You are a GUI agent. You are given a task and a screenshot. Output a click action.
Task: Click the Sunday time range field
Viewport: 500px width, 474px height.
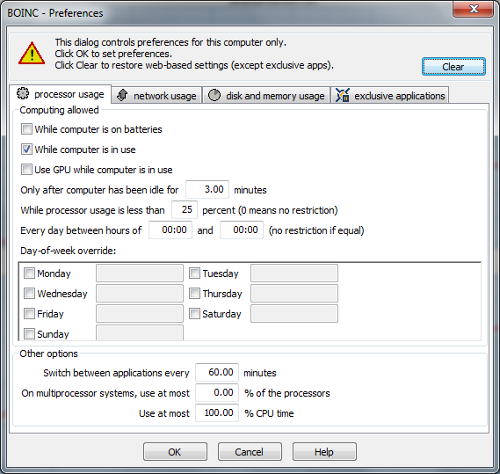point(140,333)
